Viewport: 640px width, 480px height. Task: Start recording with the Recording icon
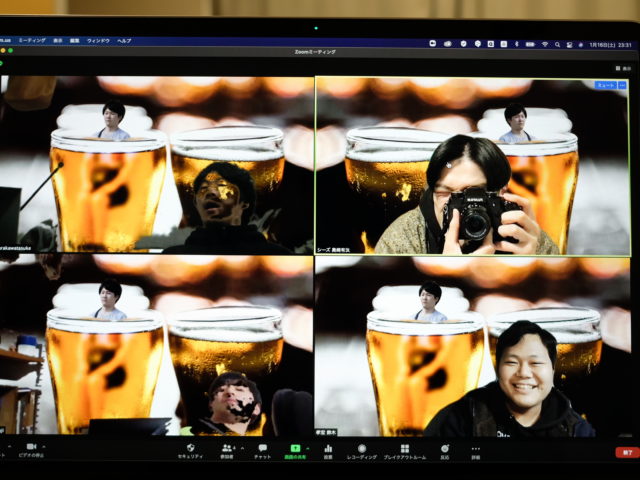362,448
